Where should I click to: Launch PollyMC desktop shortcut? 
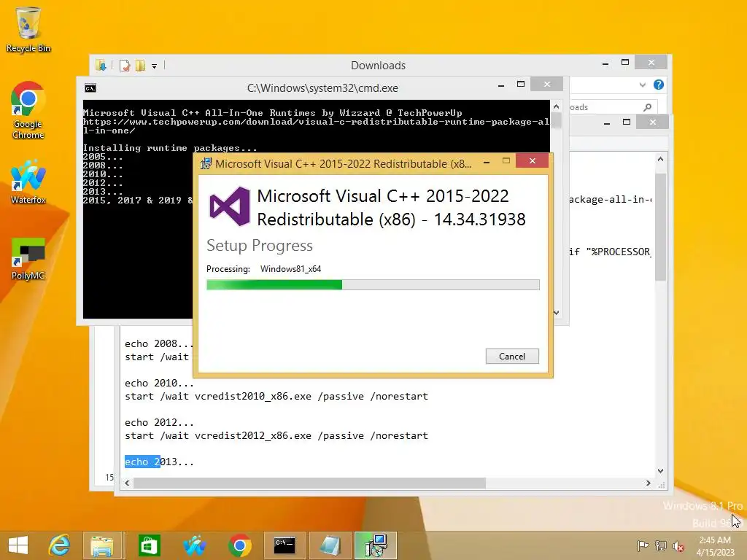[x=28, y=259]
